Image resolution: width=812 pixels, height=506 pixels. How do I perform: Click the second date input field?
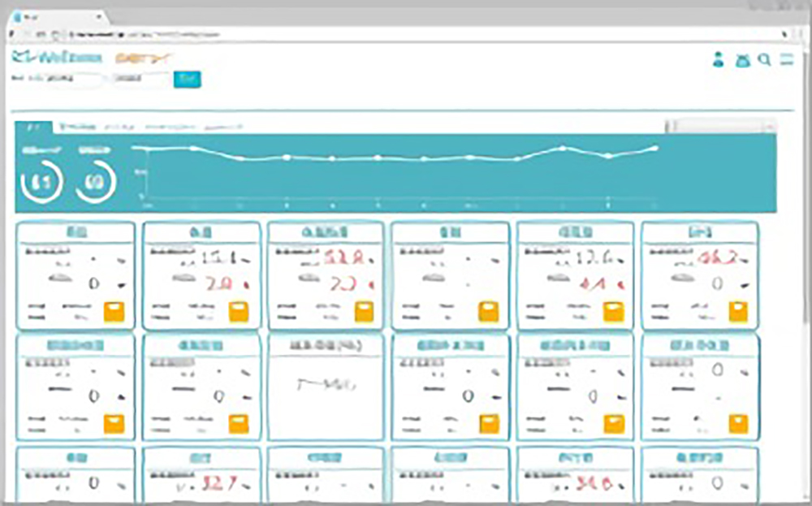coord(140,79)
